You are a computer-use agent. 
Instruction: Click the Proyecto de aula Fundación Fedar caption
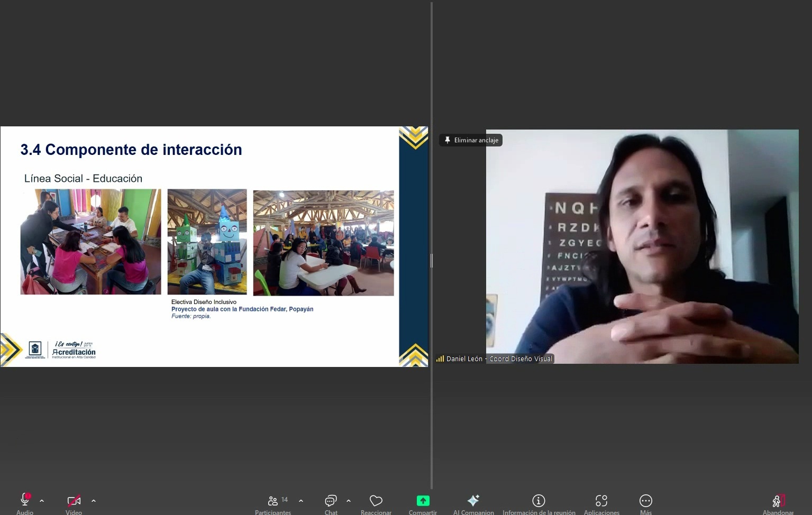tap(242, 309)
